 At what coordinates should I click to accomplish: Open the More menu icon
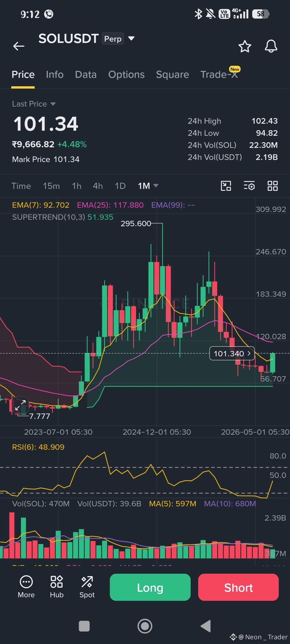pos(26,587)
